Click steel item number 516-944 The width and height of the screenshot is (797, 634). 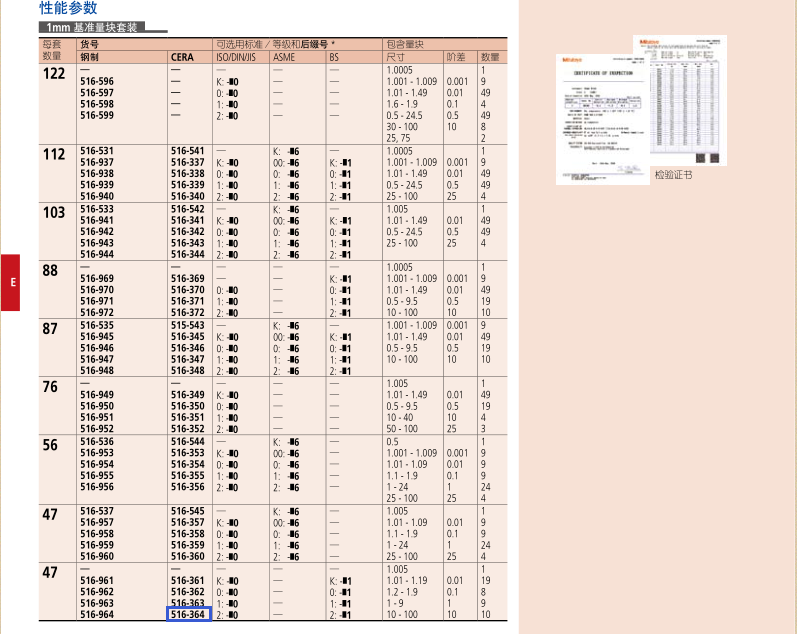point(97,254)
